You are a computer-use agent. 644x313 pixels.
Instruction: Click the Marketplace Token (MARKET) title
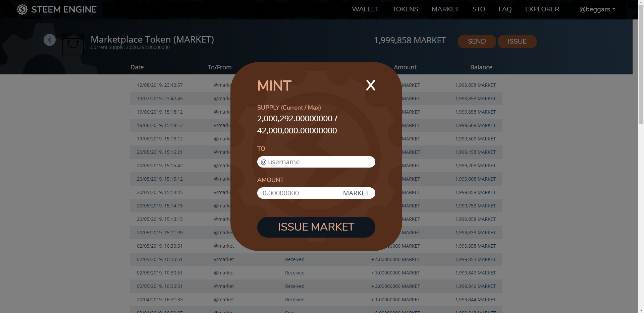pos(152,40)
